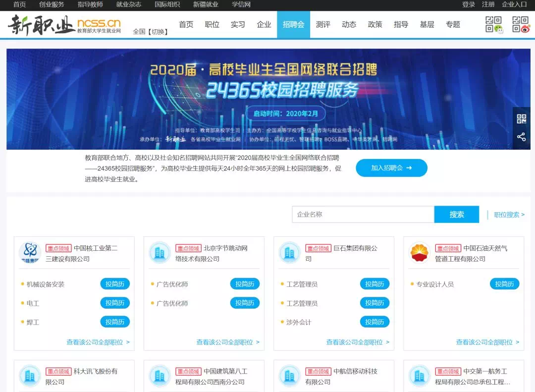Open the 指导 navigation tab
This screenshot has width=535, height=392.
click(401, 25)
